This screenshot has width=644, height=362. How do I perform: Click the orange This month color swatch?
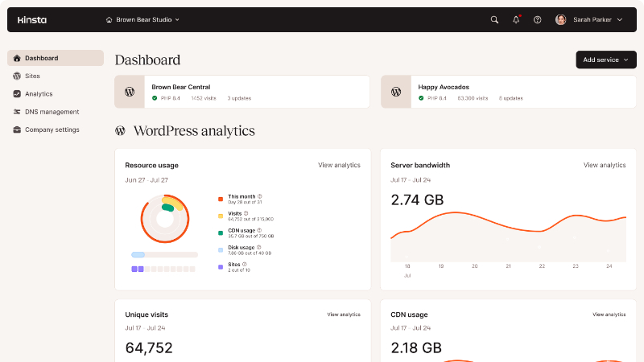(x=221, y=197)
